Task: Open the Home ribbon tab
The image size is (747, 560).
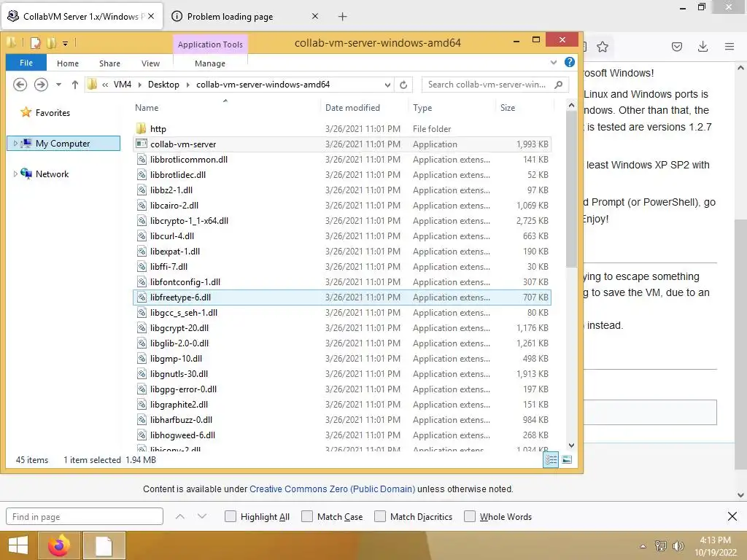Action: click(x=68, y=63)
